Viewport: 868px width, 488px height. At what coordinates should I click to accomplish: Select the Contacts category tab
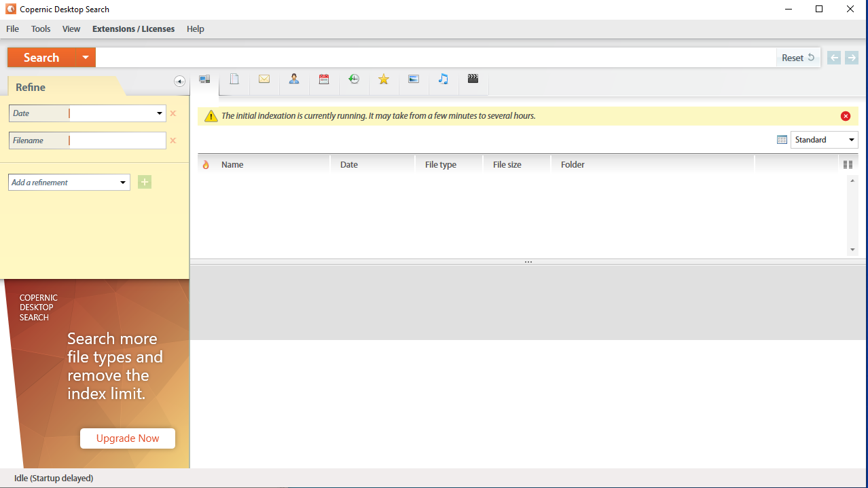pyautogui.click(x=294, y=79)
